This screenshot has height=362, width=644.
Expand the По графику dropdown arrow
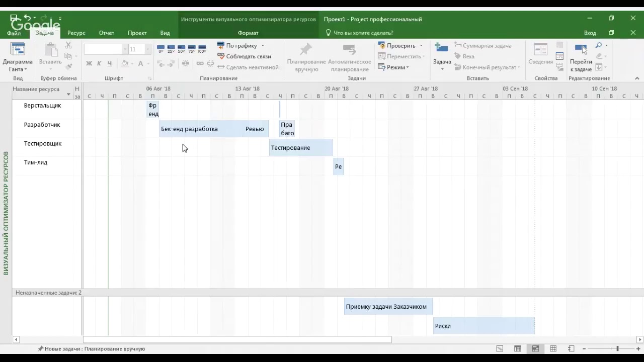(x=262, y=46)
